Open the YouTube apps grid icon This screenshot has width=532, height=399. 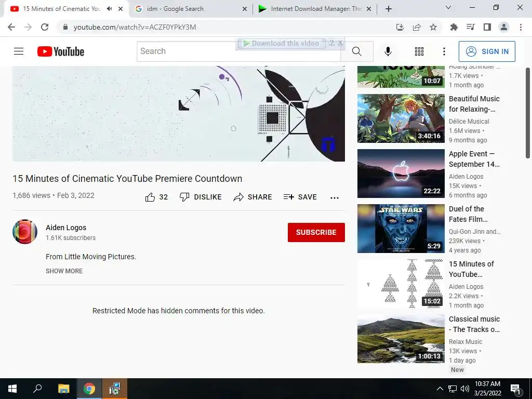[x=419, y=51]
